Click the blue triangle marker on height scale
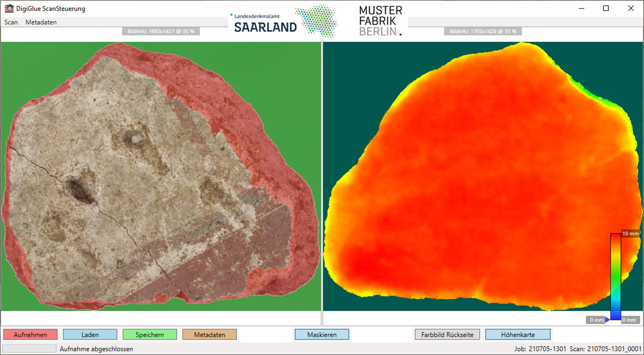Viewport: 644px width, 355px height. tap(608, 320)
